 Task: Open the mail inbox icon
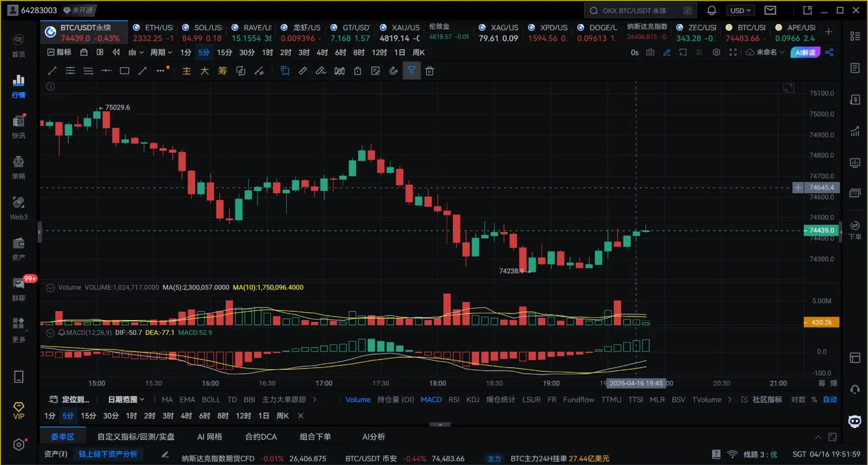pyautogui.click(x=770, y=10)
